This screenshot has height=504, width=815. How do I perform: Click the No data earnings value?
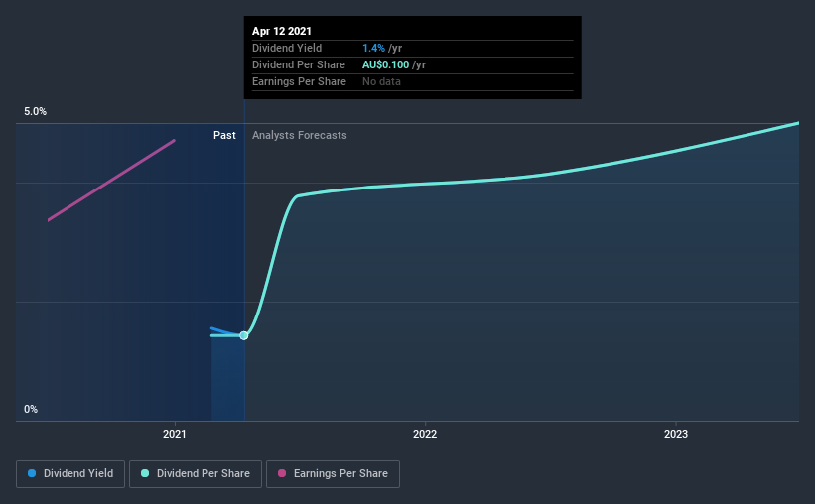pyautogui.click(x=381, y=81)
